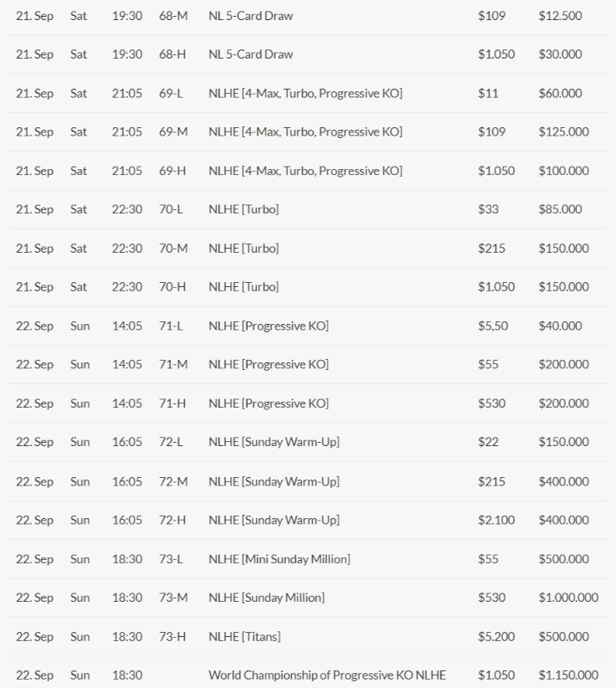
Task: Click the $85.000 guarantee for event 70-L
Action: [560, 209]
